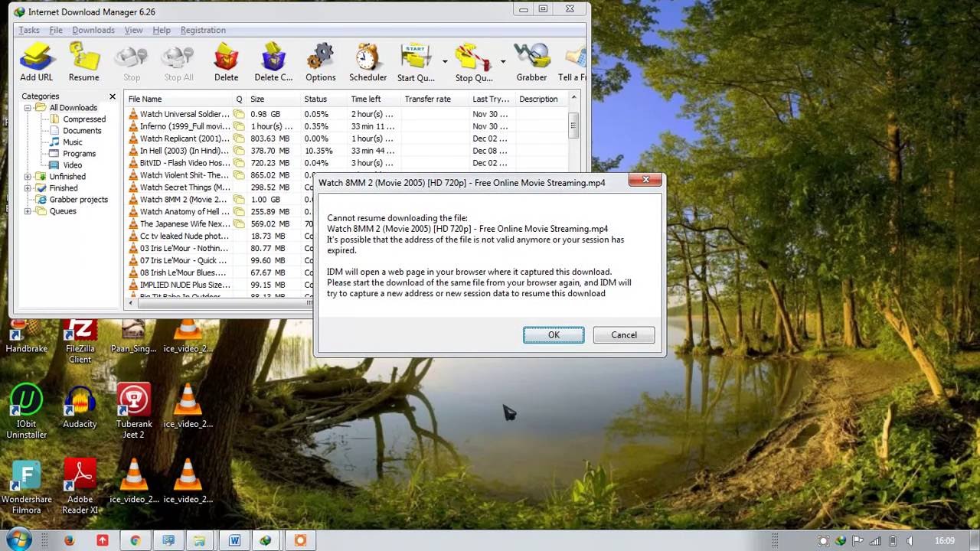The width and height of the screenshot is (980, 551).
Task: Expand the Queues tree node
Action: [x=28, y=211]
